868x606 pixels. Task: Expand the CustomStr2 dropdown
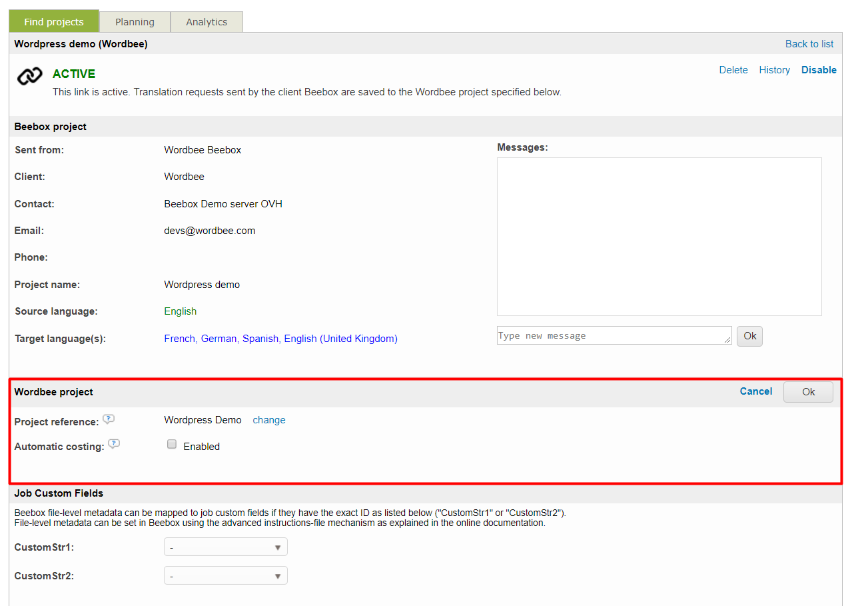(225, 575)
